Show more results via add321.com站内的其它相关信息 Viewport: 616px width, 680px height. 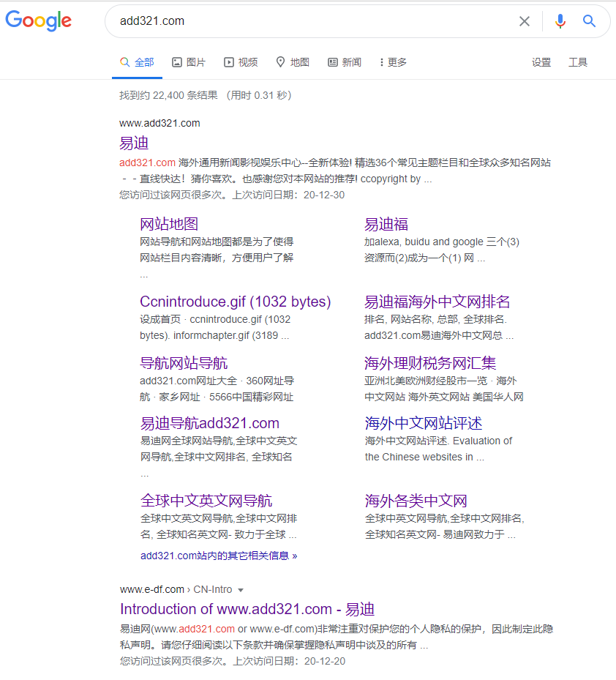(219, 556)
